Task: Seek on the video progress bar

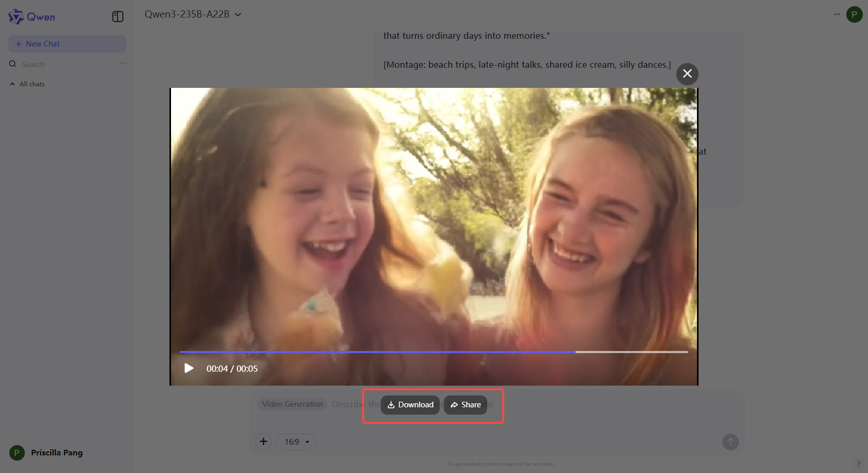Action: (x=434, y=352)
